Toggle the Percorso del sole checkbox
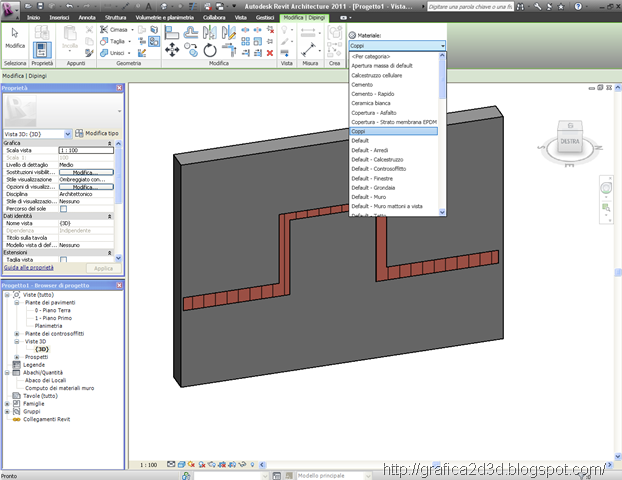The width and height of the screenshot is (622, 480). (x=64, y=209)
